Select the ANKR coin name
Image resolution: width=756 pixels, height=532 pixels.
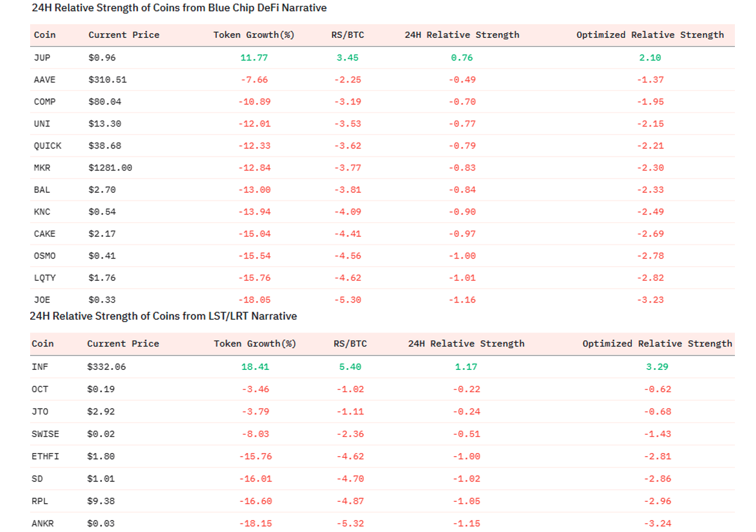pos(42,523)
